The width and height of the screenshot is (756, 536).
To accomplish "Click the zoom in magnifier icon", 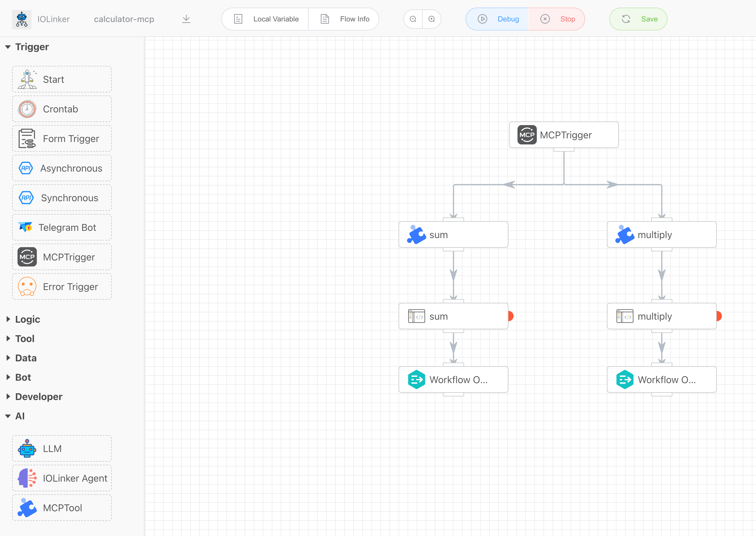I will (x=431, y=19).
